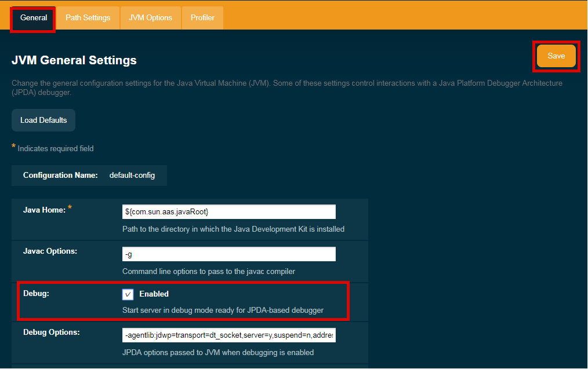This screenshot has height=369, width=588.
Task: Focus the Java Home input field
Action: [x=228, y=212]
